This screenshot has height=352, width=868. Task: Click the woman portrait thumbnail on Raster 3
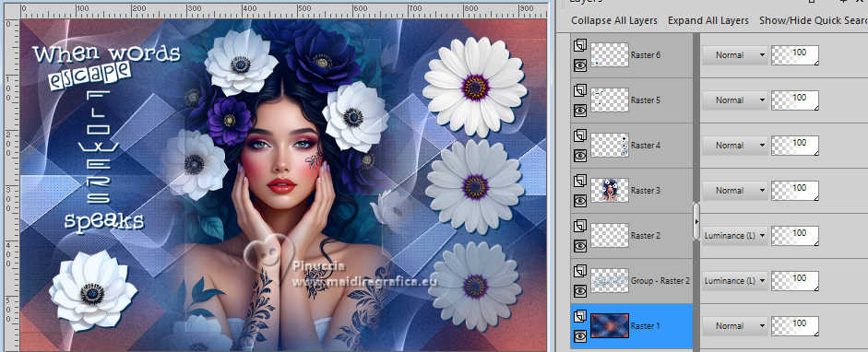tap(610, 190)
